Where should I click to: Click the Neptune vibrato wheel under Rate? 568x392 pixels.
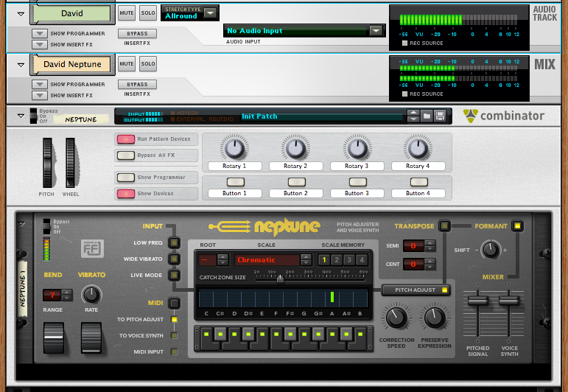(91, 337)
